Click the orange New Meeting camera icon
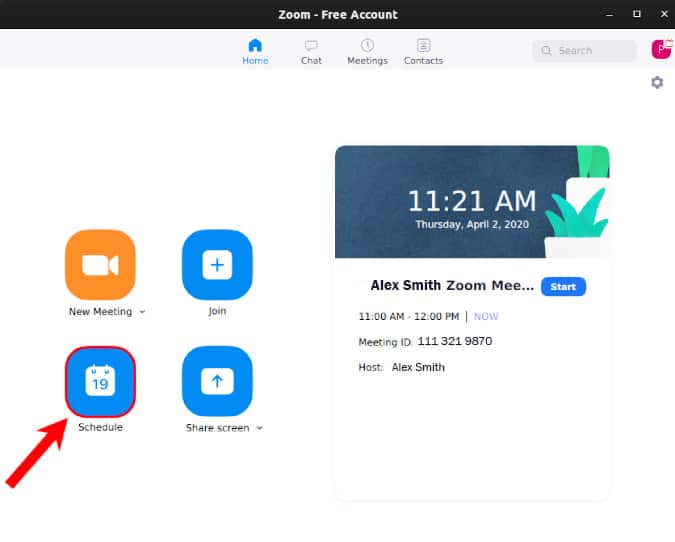 pyautogui.click(x=100, y=264)
